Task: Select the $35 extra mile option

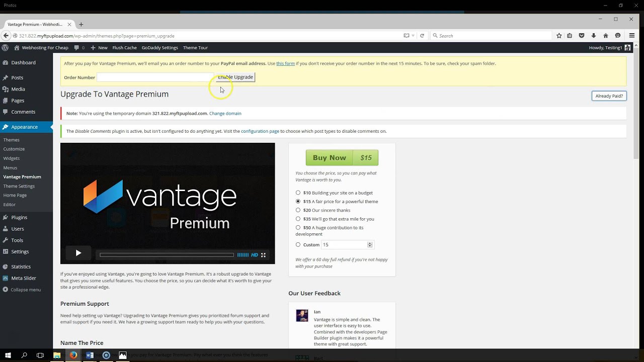Action: 298,219
